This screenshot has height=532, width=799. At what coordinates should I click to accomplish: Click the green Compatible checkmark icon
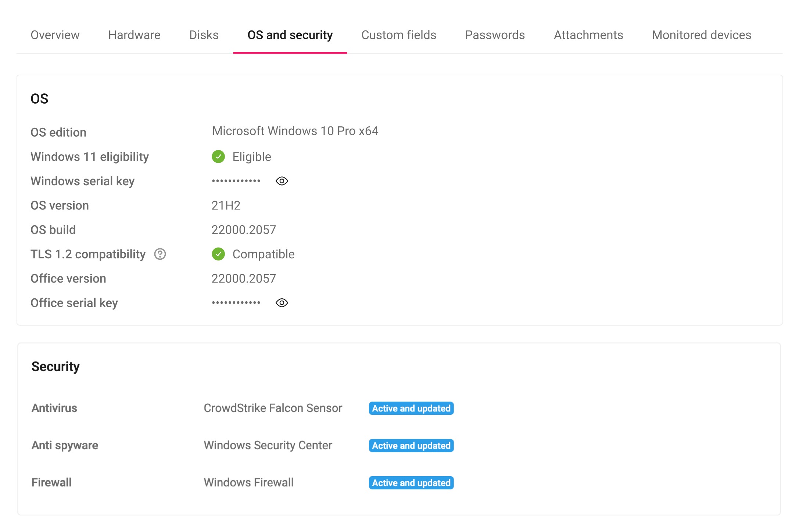(218, 254)
